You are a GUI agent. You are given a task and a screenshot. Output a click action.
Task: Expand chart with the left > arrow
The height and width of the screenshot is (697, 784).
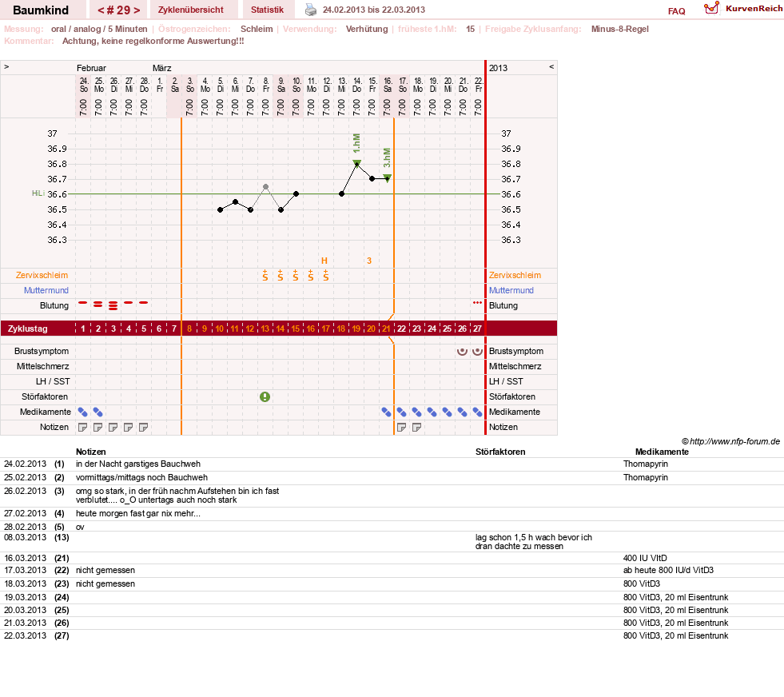click(x=6, y=66)
